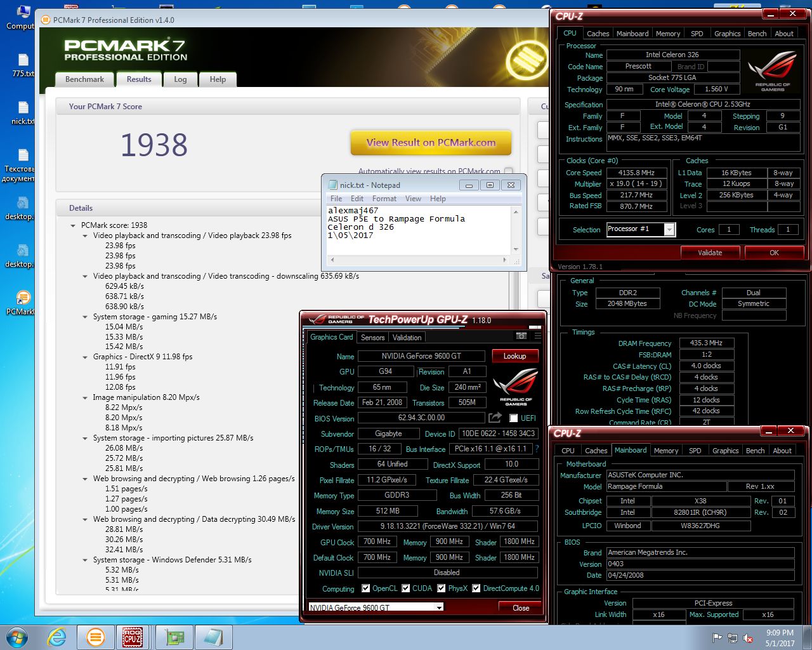Screen dimensions: 812x650
Task: Open the GPU-Z hamburger menu icon
Action: tap(537, 336)
